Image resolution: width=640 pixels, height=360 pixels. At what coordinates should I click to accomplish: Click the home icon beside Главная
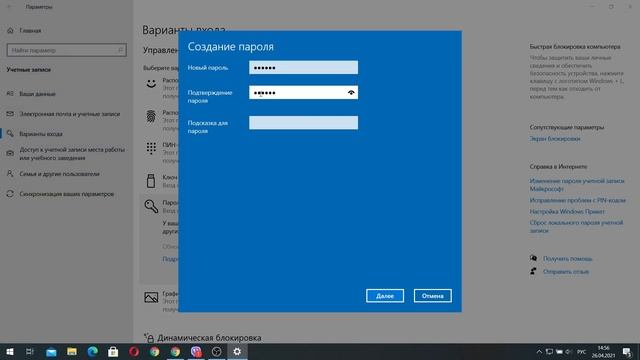click(10, 31)
